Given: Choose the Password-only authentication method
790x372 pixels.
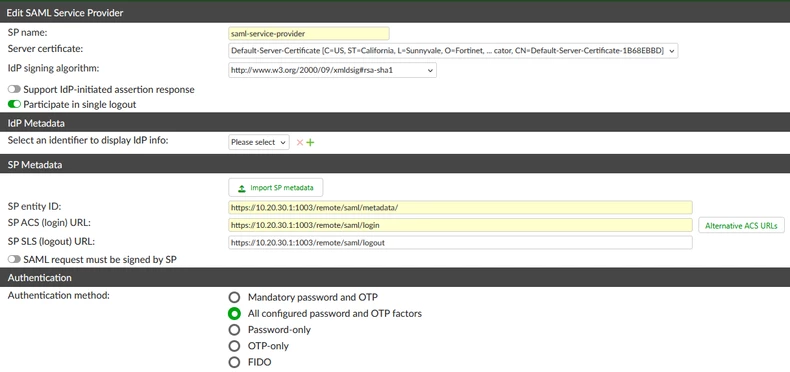Looking at the screenshot, I should [234, 330].
